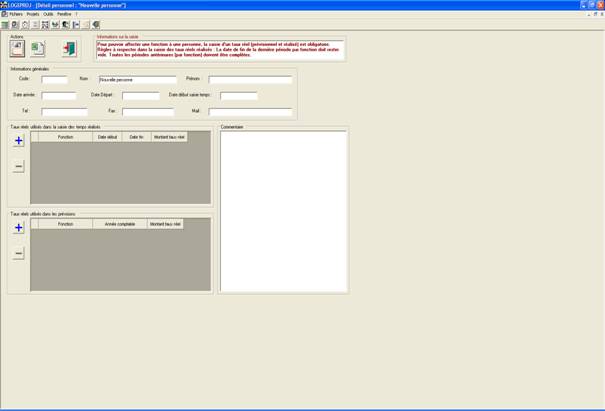Click inside the Commentaire text area

[x=283, y=210]
